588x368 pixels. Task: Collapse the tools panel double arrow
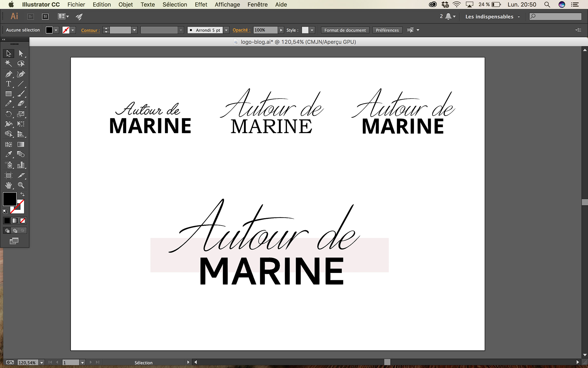coord(4,39)
